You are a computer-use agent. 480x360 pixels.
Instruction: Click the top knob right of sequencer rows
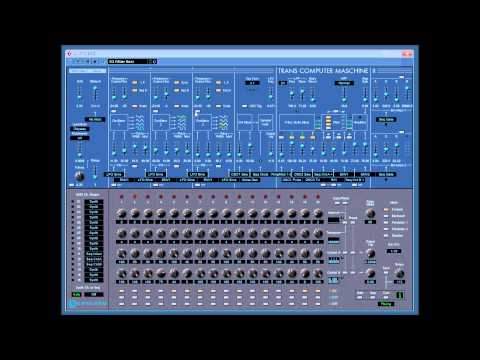370,213
